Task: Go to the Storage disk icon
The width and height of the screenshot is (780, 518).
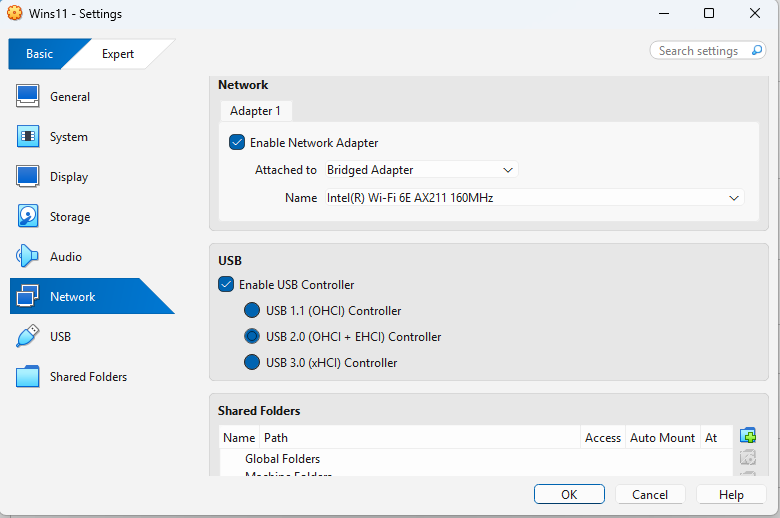Action: [29, 217]
